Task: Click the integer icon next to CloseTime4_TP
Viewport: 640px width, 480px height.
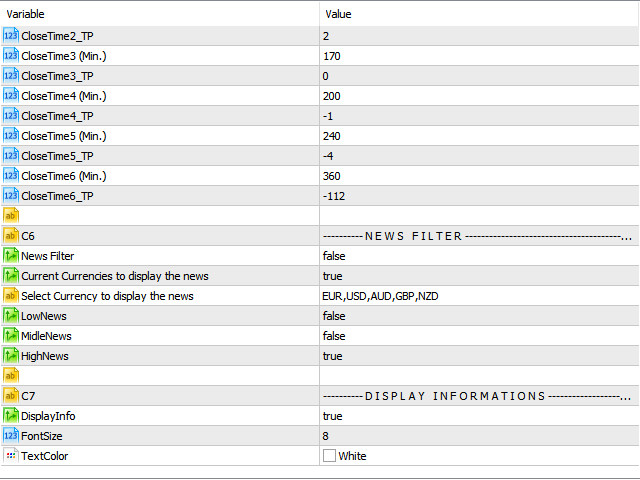Action: click(11, 116)
